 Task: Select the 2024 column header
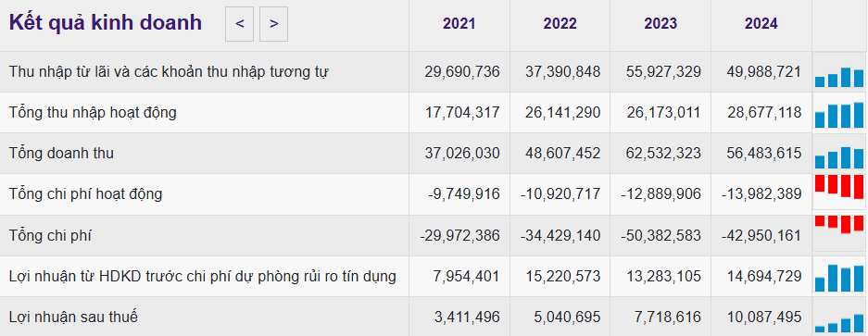coord(761,24)
